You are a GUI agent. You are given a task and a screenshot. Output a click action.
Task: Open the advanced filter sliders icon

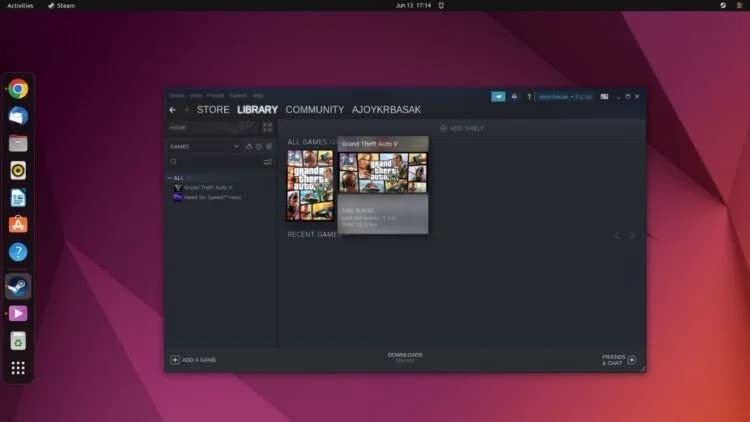tap(268, 162)
